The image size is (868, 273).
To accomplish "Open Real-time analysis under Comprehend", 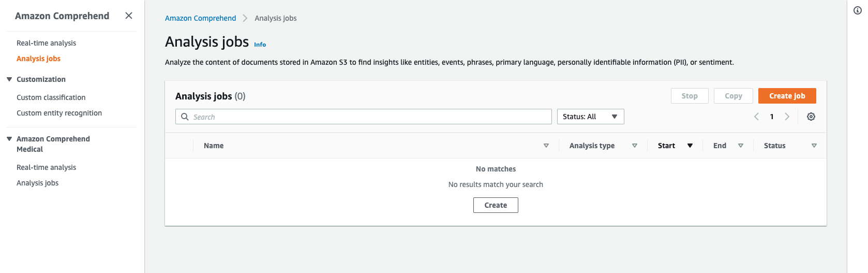I will pos(46,43).
